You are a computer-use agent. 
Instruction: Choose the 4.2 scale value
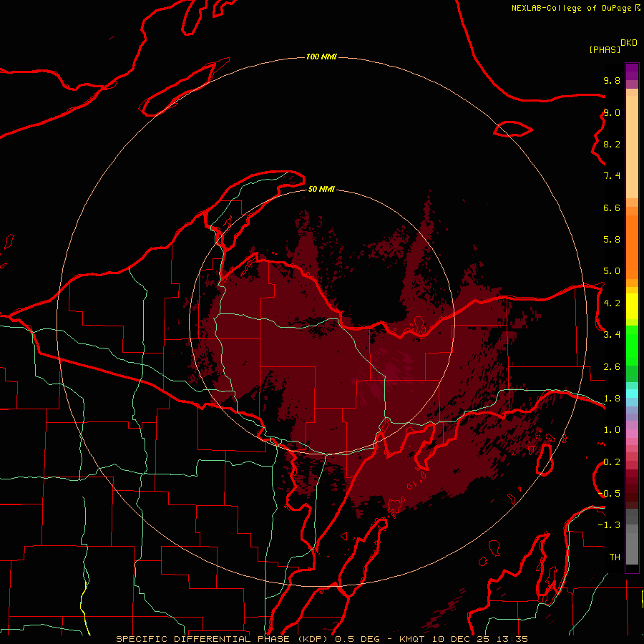tap(612, 303)
